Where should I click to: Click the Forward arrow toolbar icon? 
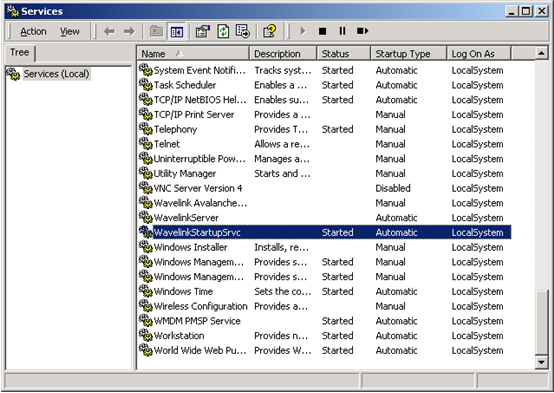[129, 31]
